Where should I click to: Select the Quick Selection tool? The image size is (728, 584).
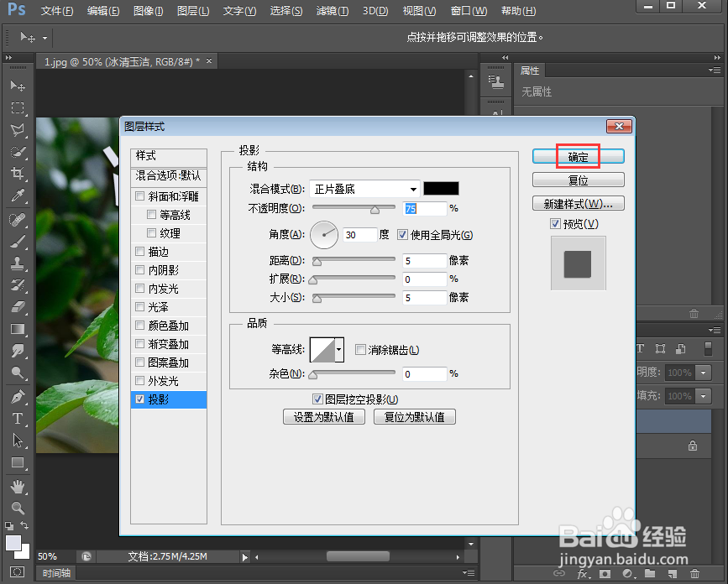tap(18, 152)
